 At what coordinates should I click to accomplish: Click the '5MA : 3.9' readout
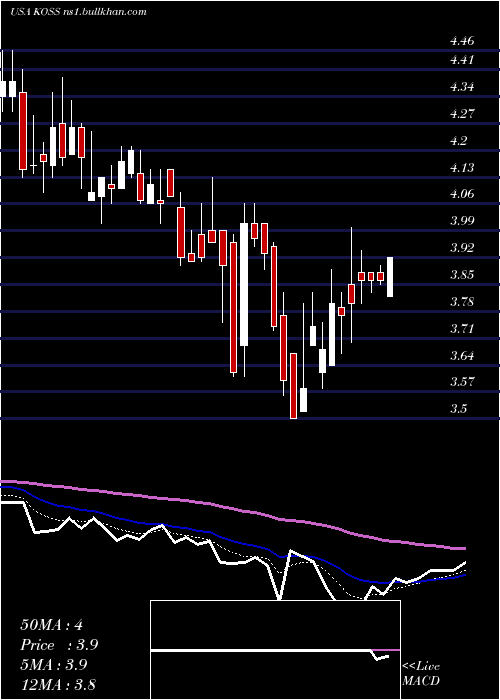(x=55, y=665)
